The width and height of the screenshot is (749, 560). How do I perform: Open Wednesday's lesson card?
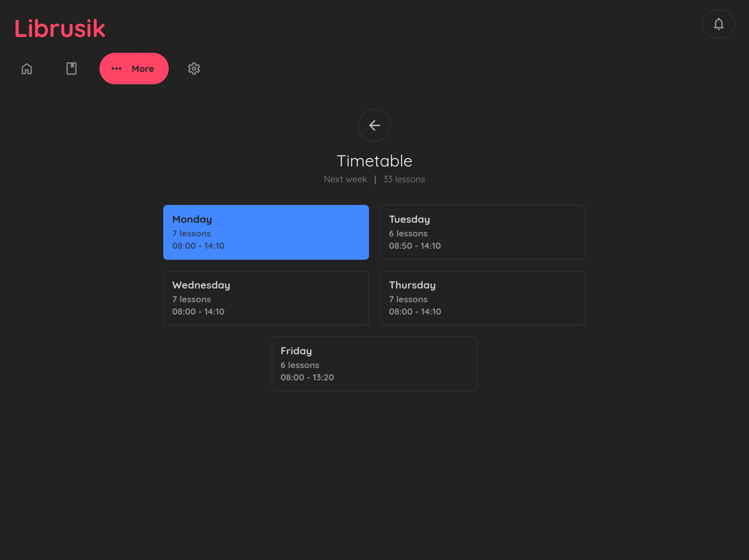(266, 298)
